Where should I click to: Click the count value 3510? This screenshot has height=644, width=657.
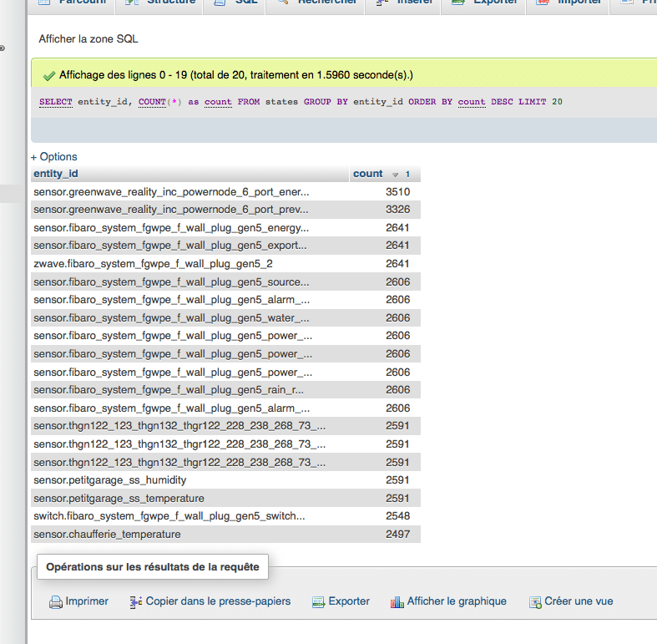[x=397, y=191]
